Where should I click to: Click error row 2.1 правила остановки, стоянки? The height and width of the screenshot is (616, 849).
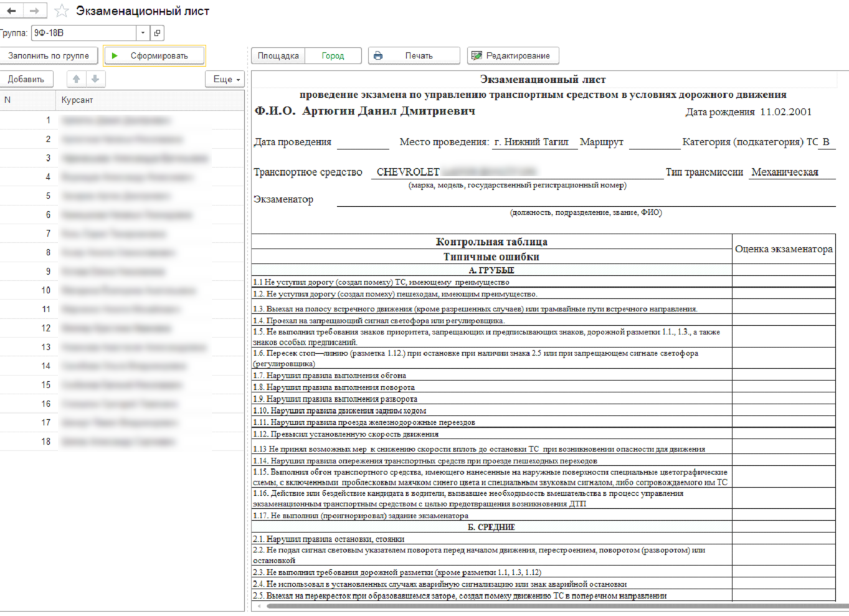491,539
